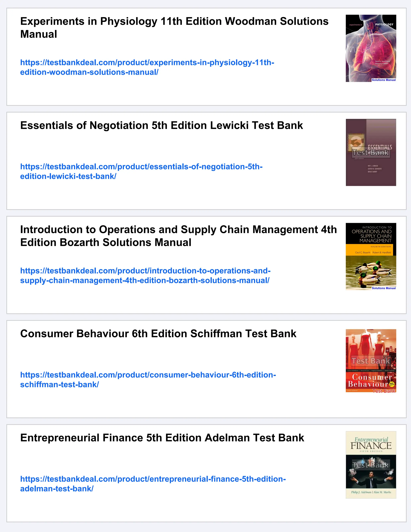The image size is (411, 532).
Task: Click the Essentials of Negotiation book cover
Action: [371, 153]
